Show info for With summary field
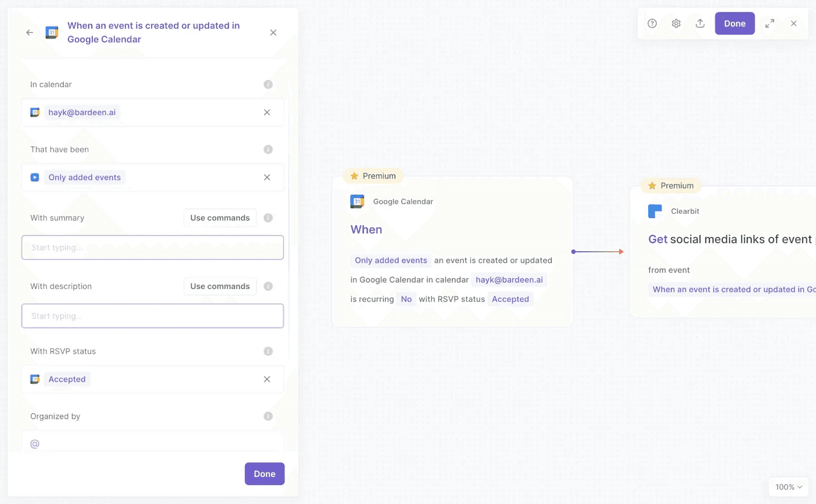This screenshot has width=816, height=504. pyautogui.click(x=268, y=218)
